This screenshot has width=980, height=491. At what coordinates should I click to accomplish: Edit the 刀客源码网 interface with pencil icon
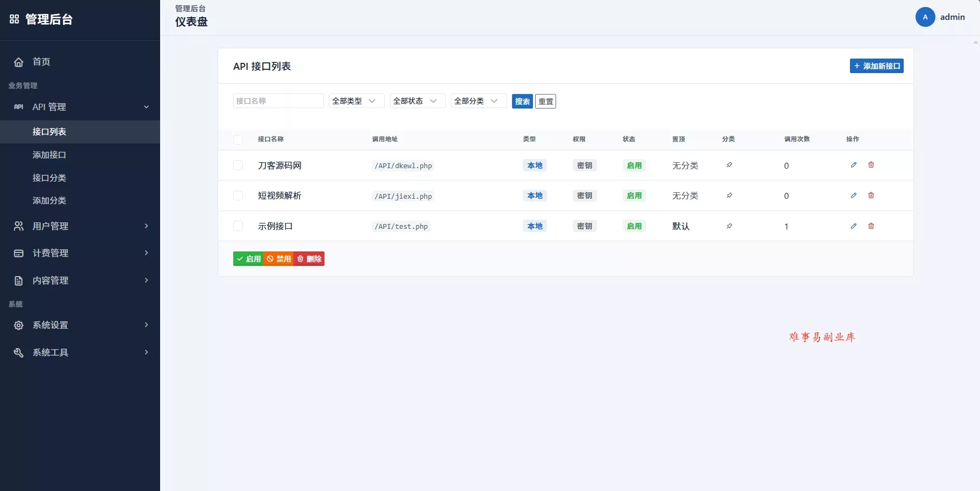tap(853, 165)
